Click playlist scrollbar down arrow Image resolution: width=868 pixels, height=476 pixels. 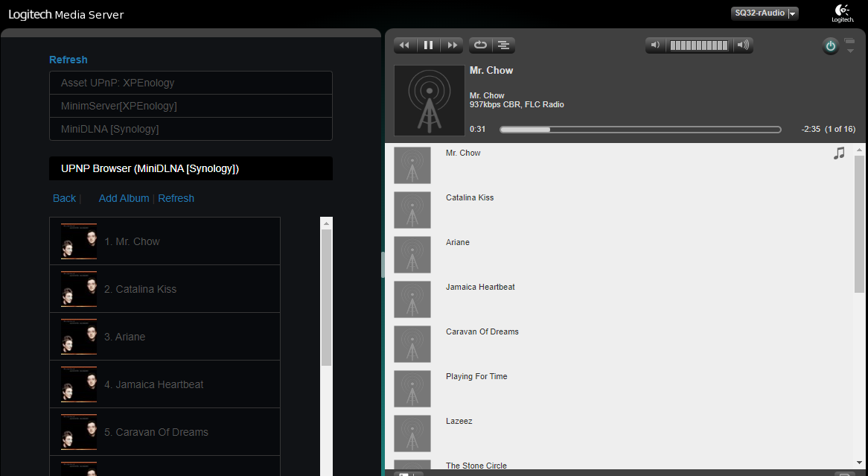[859, 463]
